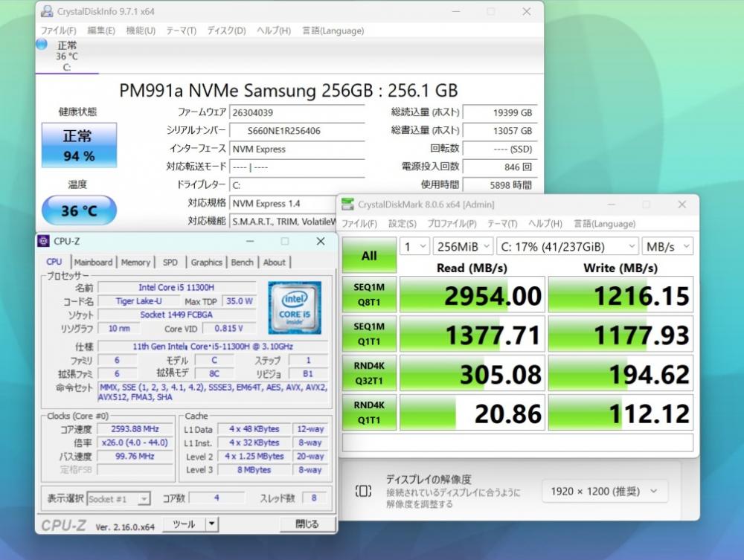Click total host writes value 13057 GB
The width and height of the screenshot is (744, 560).
pos(500,130)
